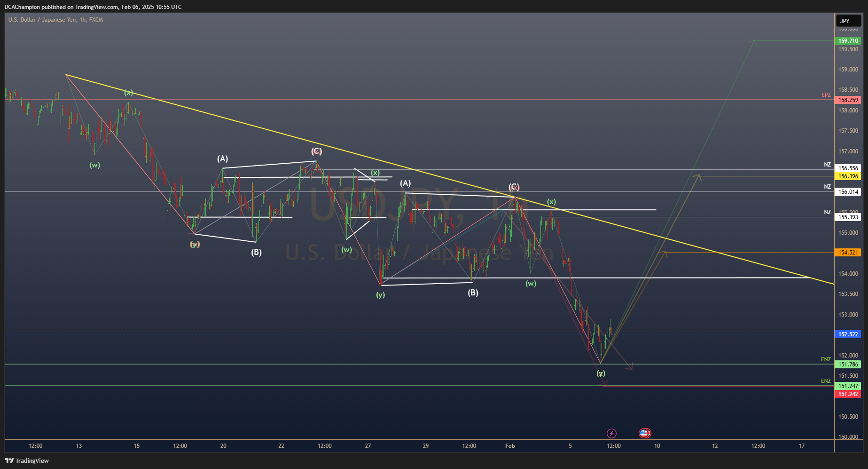Image resolution: width=868 pixels, height=469 pixels.
Task: Click the ENZ label beside 151.247
Action: click(x=826, y=381)
